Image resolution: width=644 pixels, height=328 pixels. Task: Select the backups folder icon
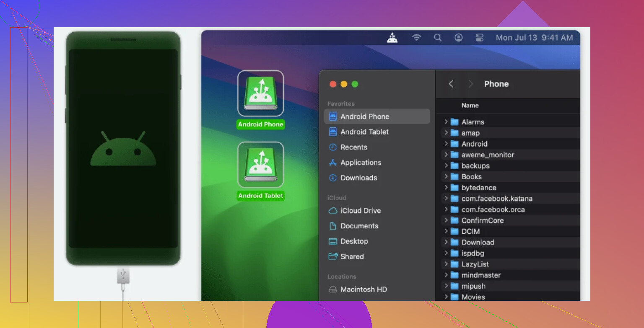(x=454, y=165)
